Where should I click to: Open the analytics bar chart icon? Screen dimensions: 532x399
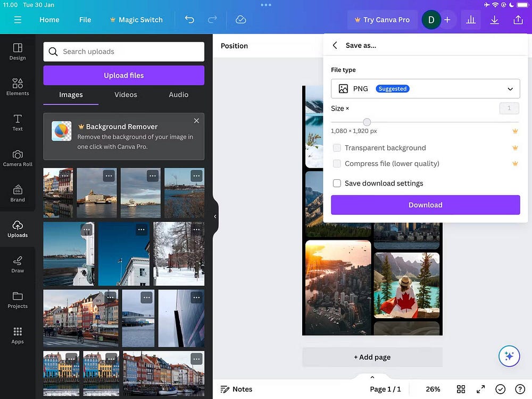click(471, 20)
